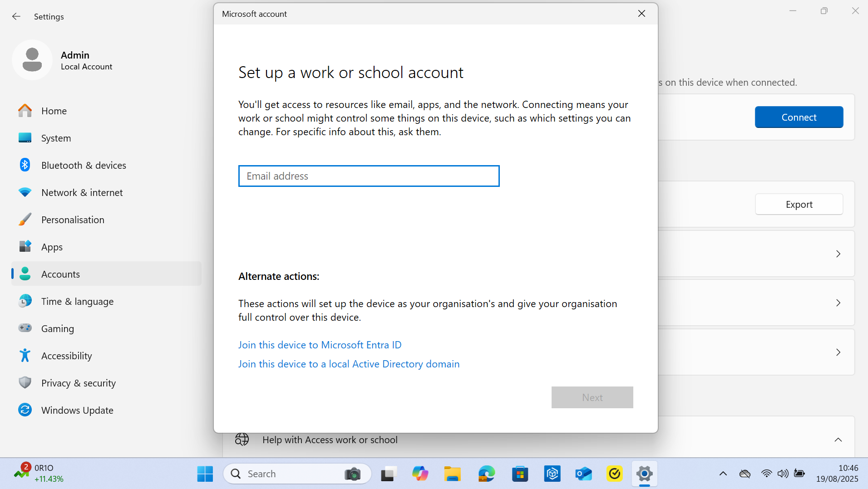
Task: Open Microsoft Store from taskbar
Action: [x=520, y=474]
